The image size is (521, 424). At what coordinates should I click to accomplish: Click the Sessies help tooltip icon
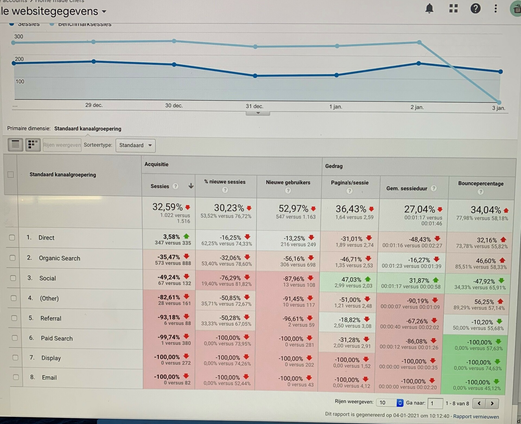point(175,186)
